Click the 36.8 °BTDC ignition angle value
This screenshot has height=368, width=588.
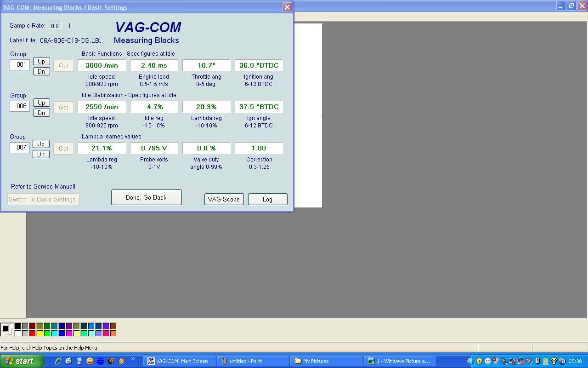(x=259, y=65)
